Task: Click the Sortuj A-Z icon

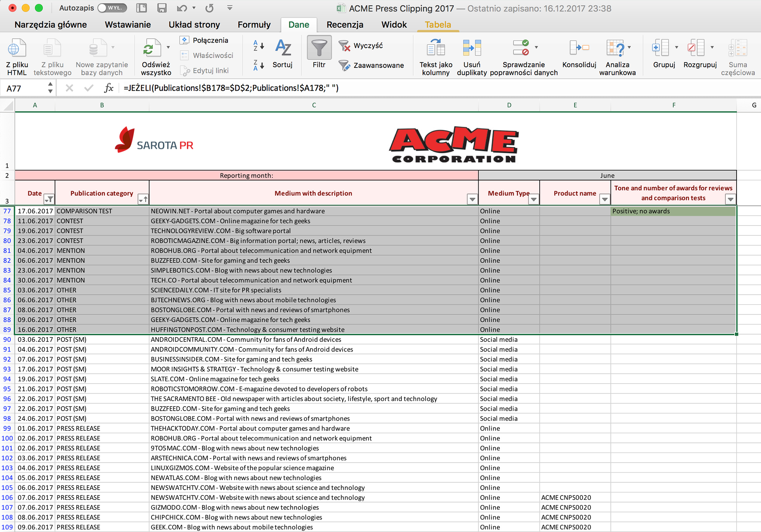Action: pos(283,48)
